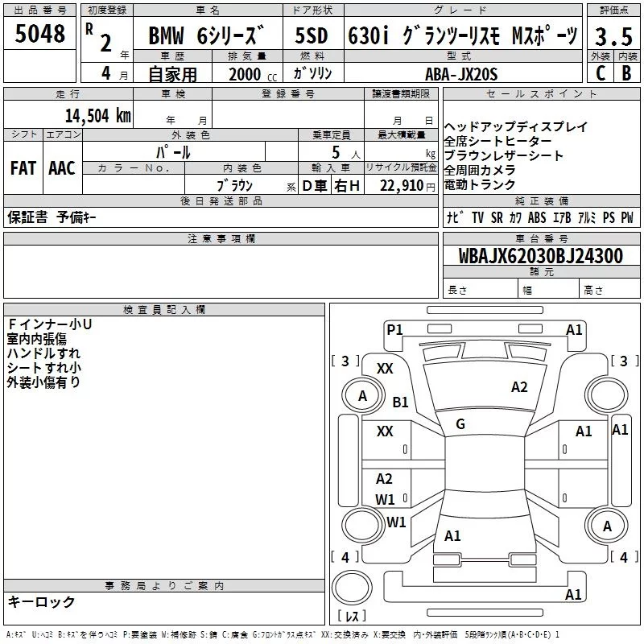
Task: Click the B1 damage mark
Action: [400, 402]
